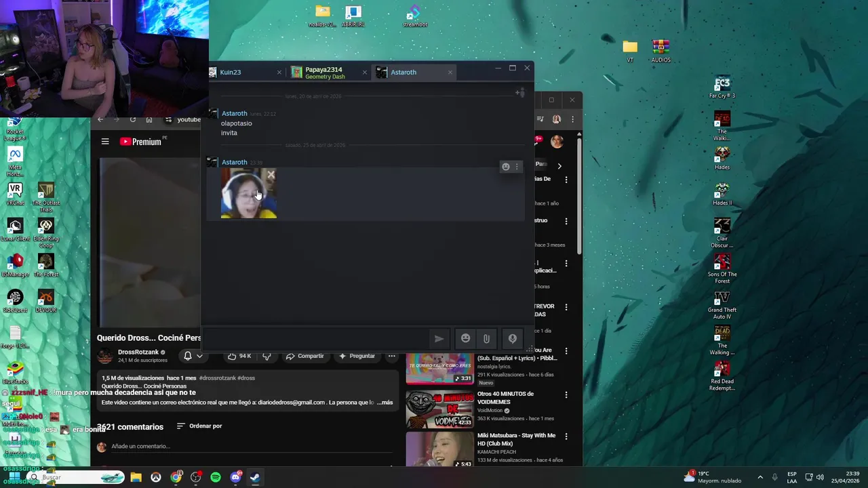This screenshot has height=488, width=868.
Task: Expand video description with ...más
Action: (384, 403)
